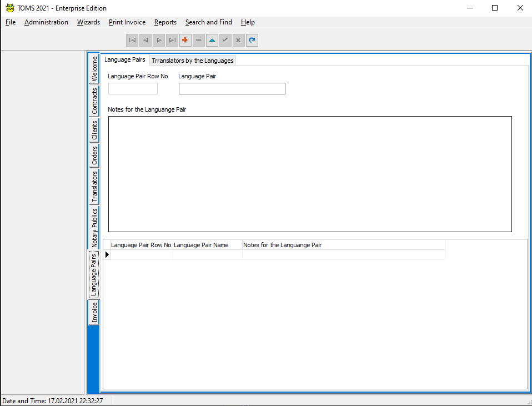The width and height of the screenshot is (532, 406).
Task: Post changes with the checkmark icon
Action: coord(225,40)
